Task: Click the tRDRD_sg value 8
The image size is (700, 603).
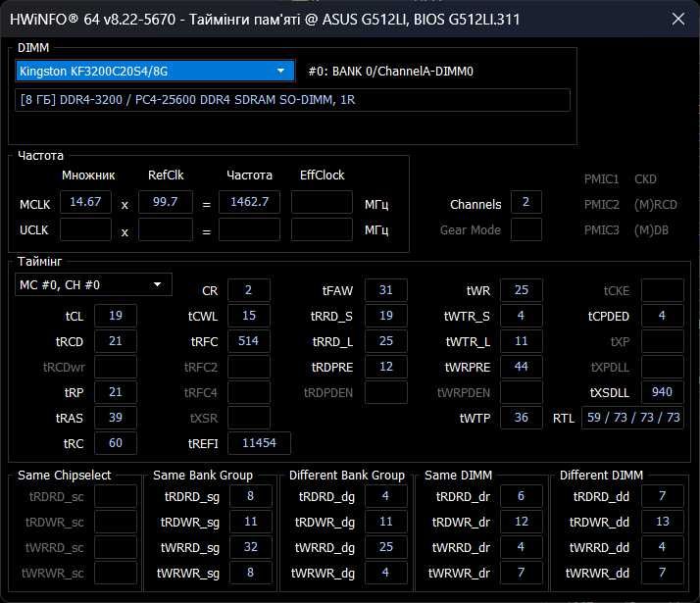Action: (250, 496)
